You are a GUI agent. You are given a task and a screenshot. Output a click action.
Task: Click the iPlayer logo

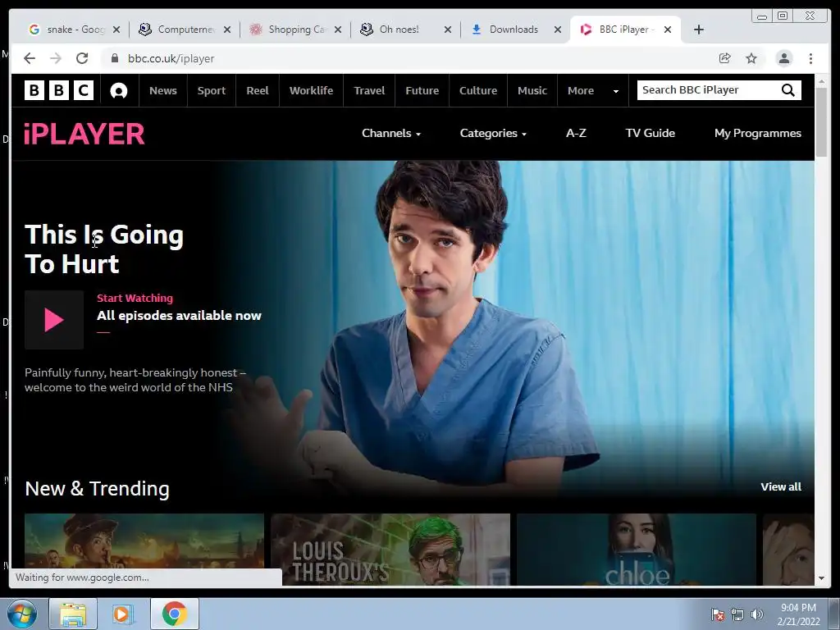(x=84, y=134)
